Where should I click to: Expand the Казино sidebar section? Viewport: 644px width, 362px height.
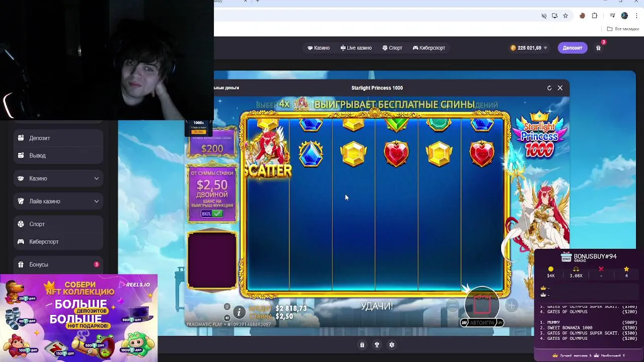coord(58,178)
